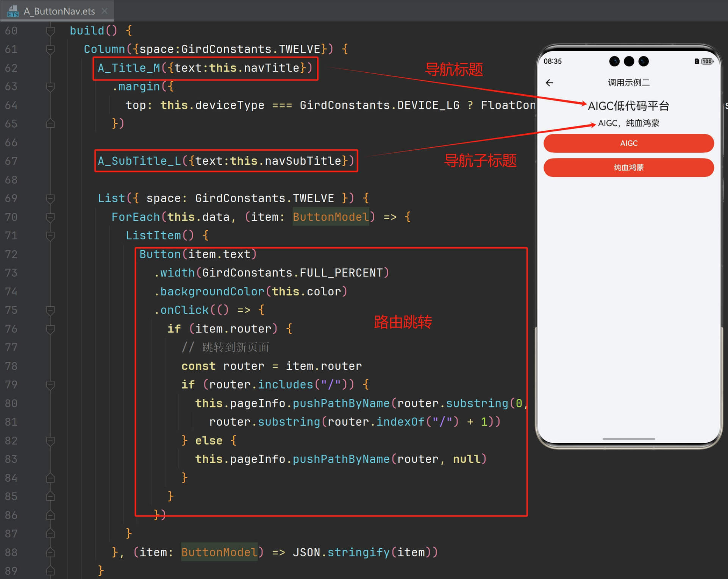728x579 pixels.
Task: Collapse the Column block at line 61
Action: pyautogui.click(x=50, y=49)
